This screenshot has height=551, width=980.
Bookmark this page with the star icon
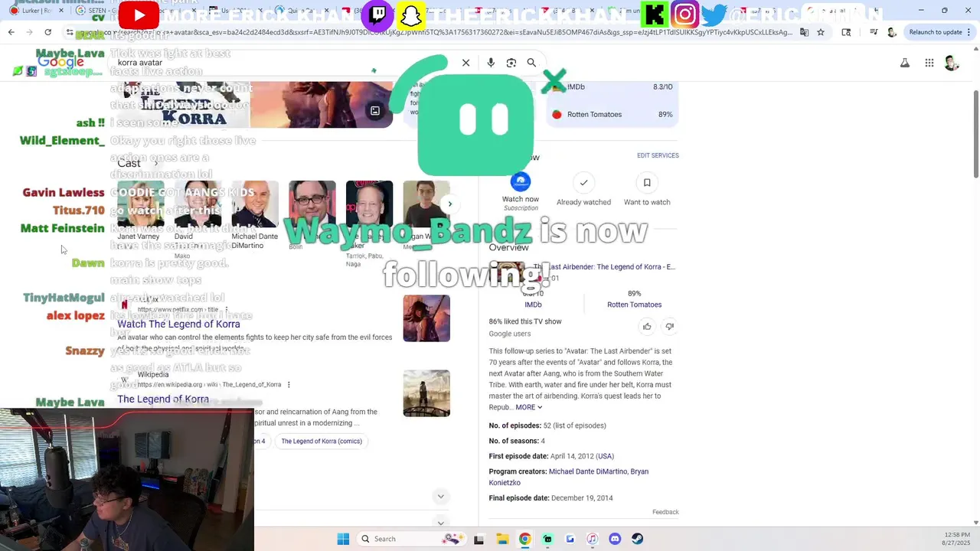[x=821, y=32]
